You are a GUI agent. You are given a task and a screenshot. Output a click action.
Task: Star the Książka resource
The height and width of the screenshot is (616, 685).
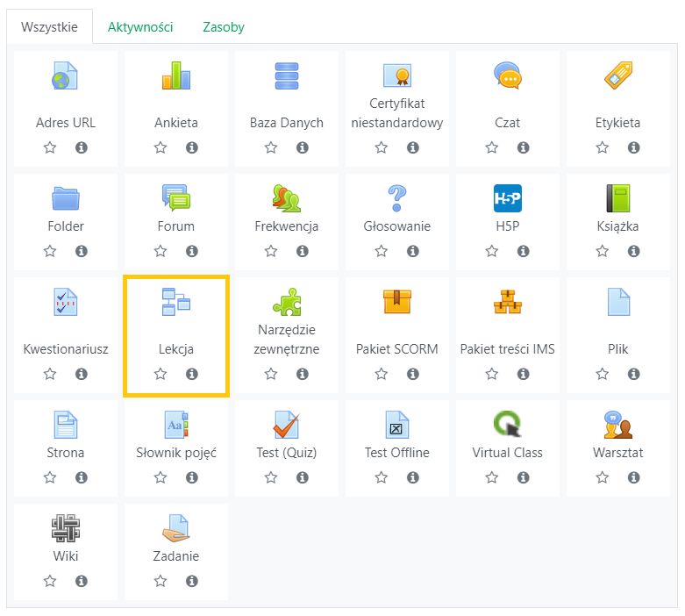(x=603, y=251)
